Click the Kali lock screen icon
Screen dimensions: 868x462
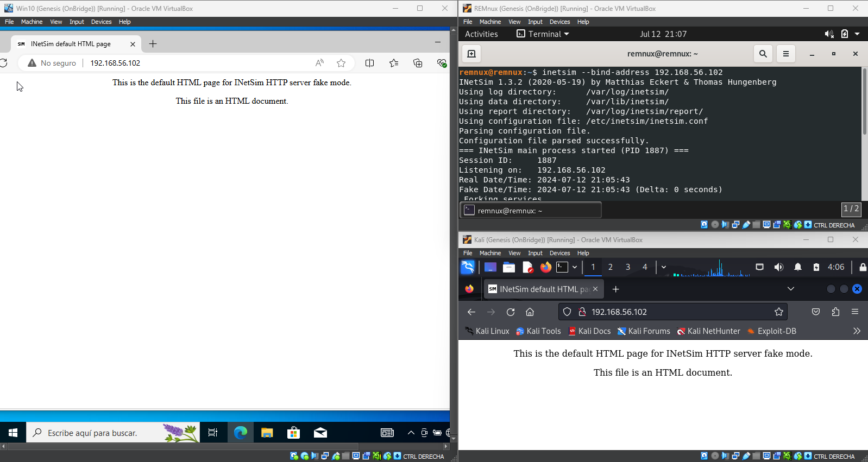pyautogui.click(x=863, y=267)
